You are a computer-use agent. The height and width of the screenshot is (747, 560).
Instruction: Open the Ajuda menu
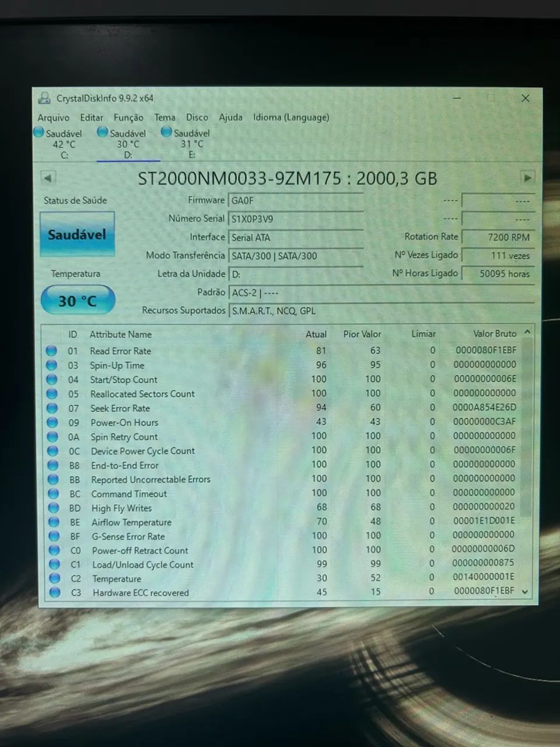point(230,117)
